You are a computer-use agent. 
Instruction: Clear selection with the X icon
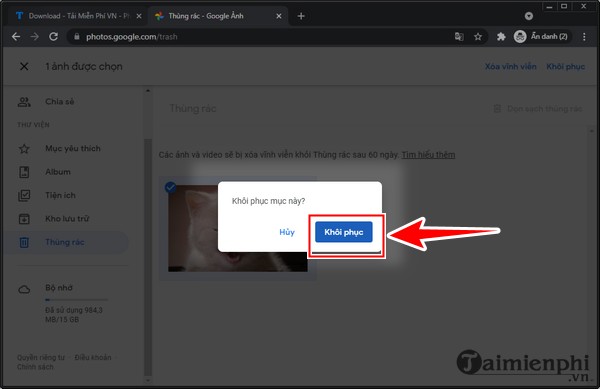pyautogui.click(x=24, y=67)
